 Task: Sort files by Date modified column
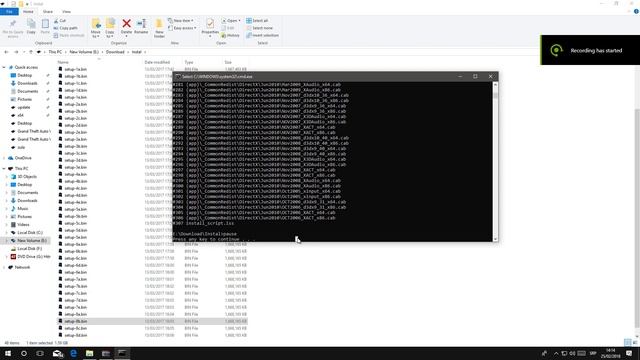[x=157, y=62]
